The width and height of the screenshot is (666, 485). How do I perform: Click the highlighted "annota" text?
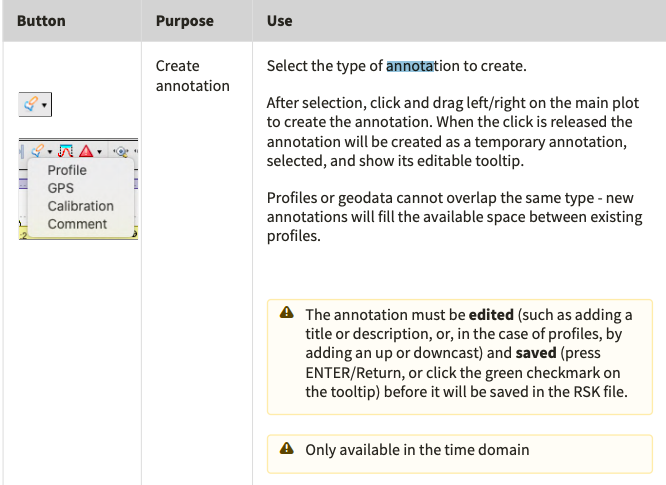409,66
